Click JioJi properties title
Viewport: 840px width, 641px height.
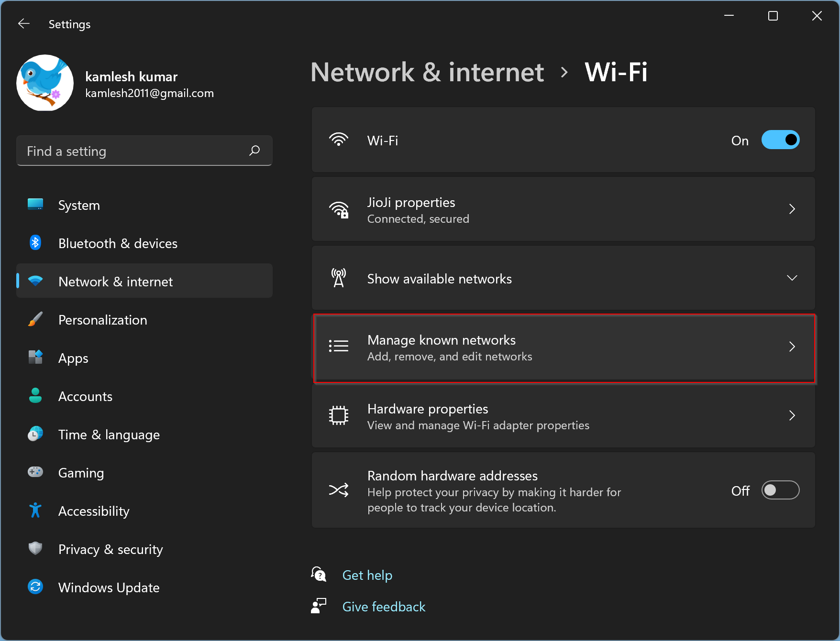(x=411, y=202)
